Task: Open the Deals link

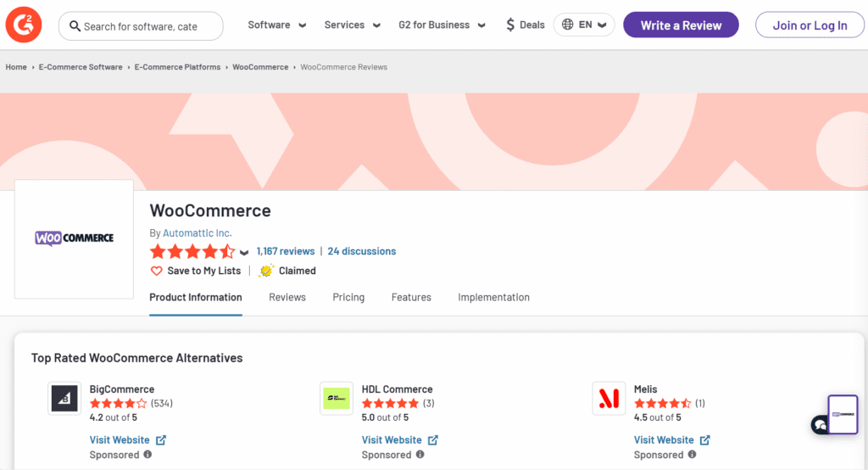Action: 526,25
